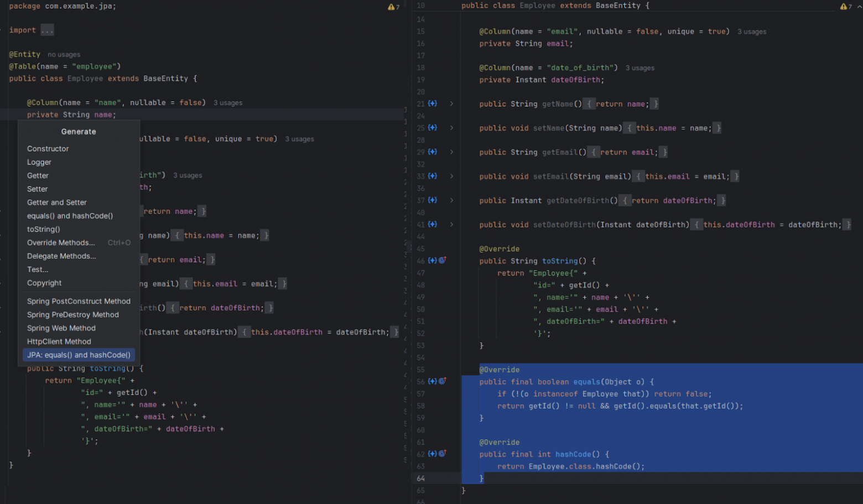This screenshot has height=504, width=863.
Task: Click the overrides-method icon on hashCode line 62
Action: click(x=443, y=454)
